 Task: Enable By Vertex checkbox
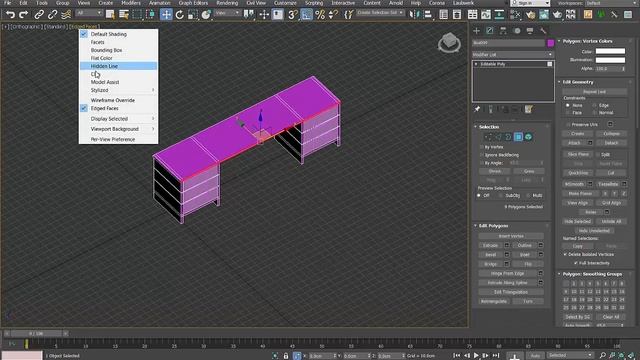(x=482, y=147)
